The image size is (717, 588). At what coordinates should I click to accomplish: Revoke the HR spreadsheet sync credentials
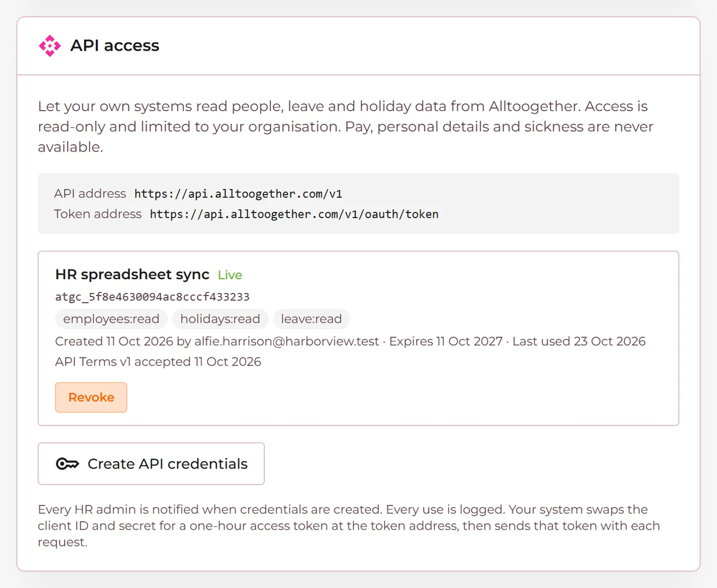pos(91,397)
